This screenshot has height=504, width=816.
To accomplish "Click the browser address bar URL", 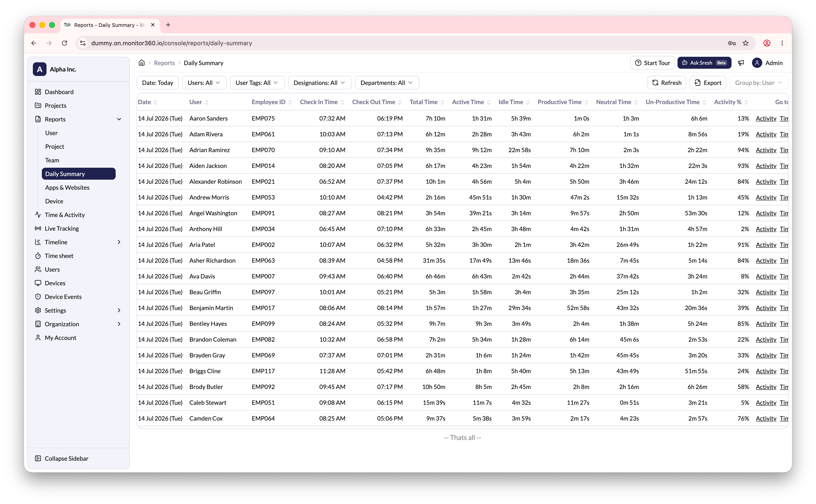I will [171, 43].
